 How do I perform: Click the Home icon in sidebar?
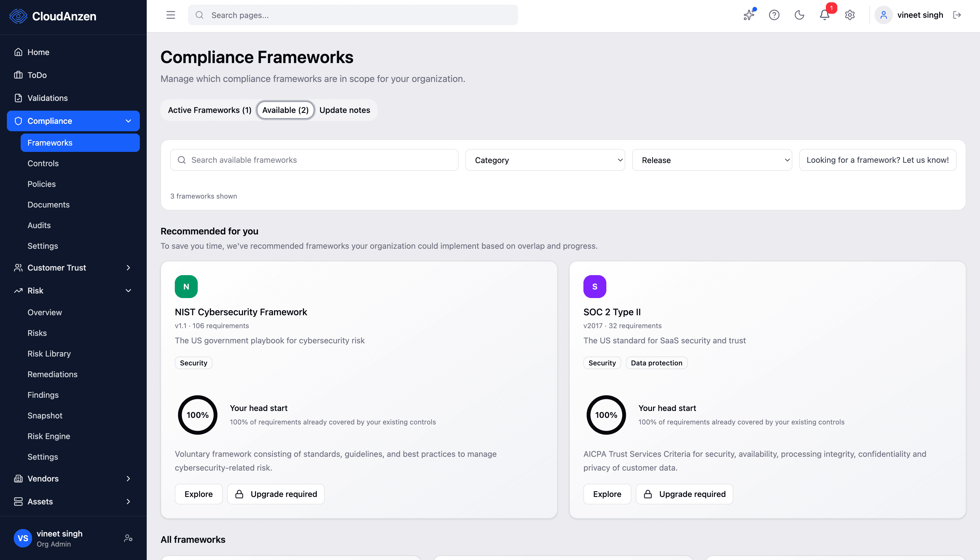coord(18,52)
